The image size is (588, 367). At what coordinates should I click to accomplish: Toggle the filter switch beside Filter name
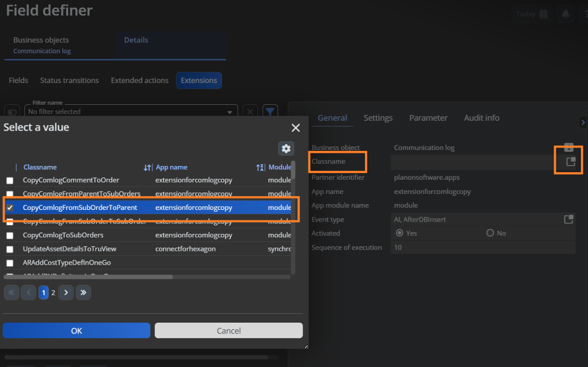click(x=12, y=112)
